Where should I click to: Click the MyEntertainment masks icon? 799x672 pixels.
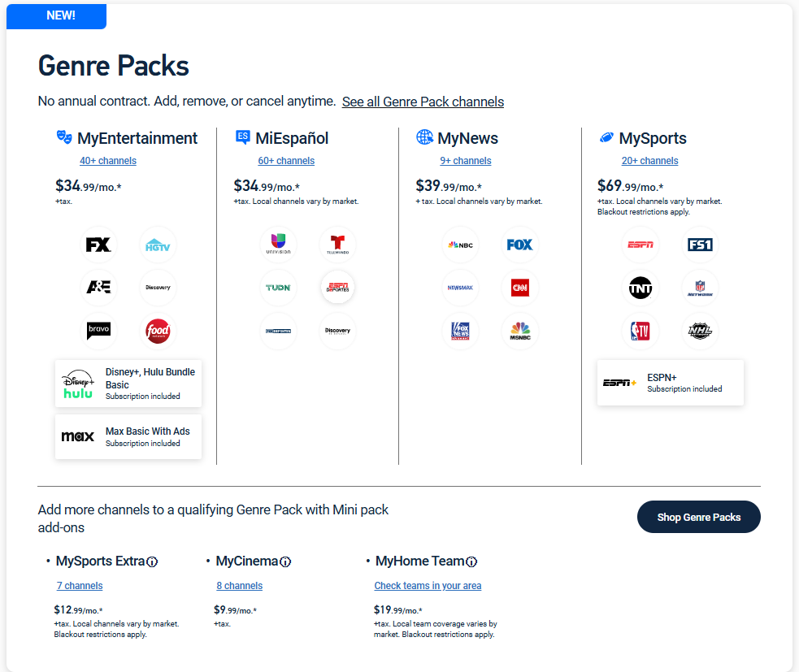[64, 137]
